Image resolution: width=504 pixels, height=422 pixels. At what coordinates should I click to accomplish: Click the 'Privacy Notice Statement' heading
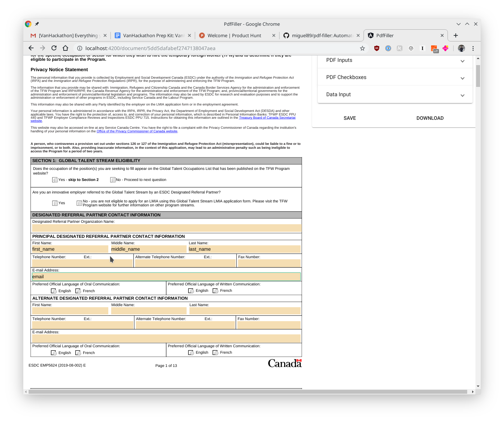(59, 70)
